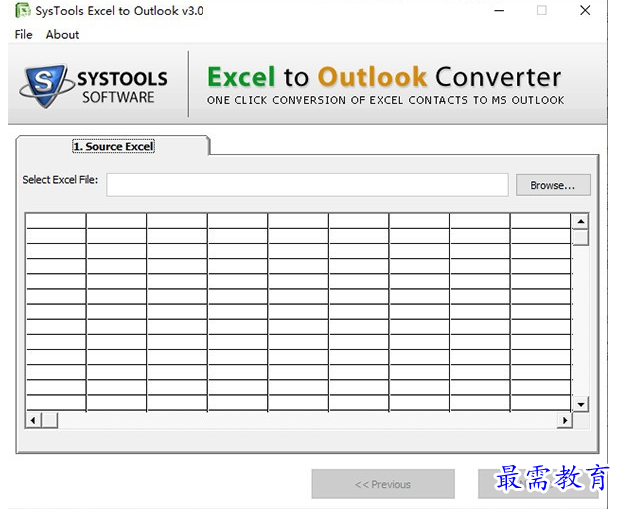Click the grid's scroll left arrow

click(33, 420)
